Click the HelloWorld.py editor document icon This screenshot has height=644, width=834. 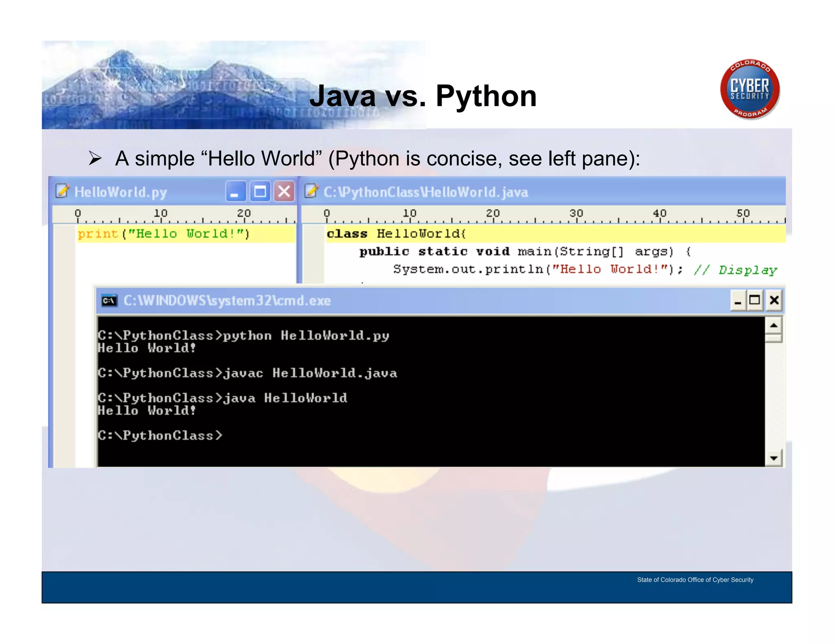coord(62,191)
